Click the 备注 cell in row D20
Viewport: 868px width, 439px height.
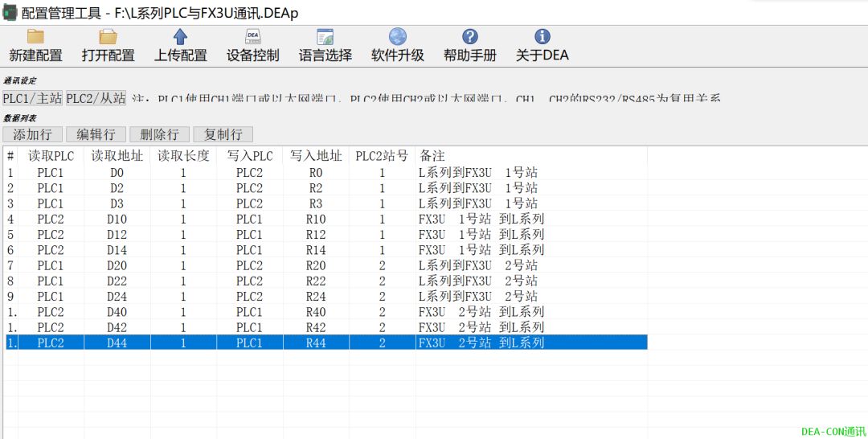coord(531,265)
